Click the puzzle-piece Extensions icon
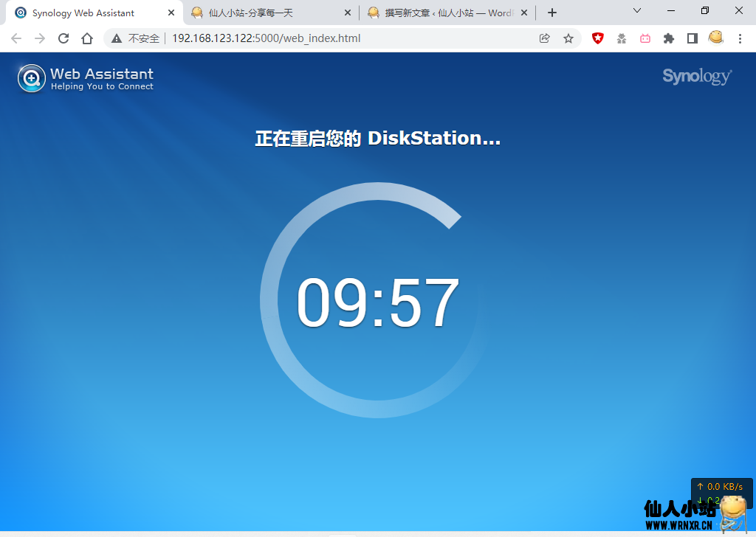This screenshot has height=537, width=756. [668, 38]
